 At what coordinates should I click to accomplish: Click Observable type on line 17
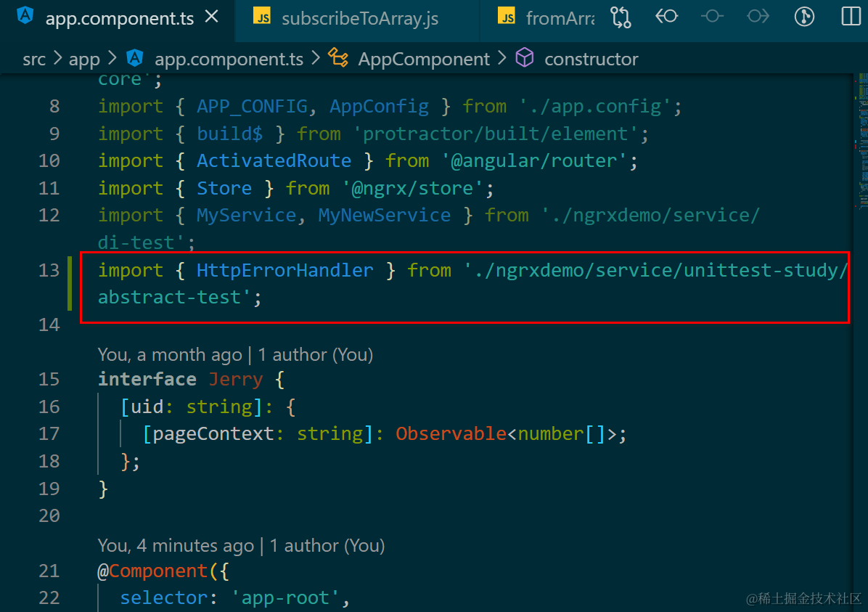[451, 433]
